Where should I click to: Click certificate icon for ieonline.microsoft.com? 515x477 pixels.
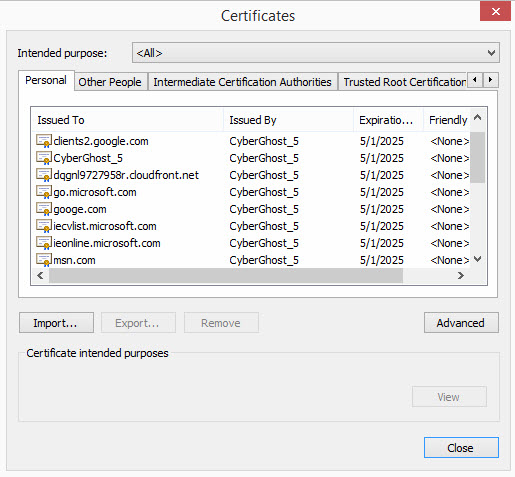click(44, 243)
